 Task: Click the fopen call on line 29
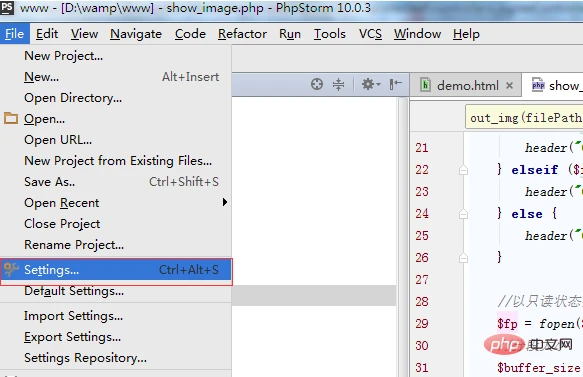click(557, 324)
